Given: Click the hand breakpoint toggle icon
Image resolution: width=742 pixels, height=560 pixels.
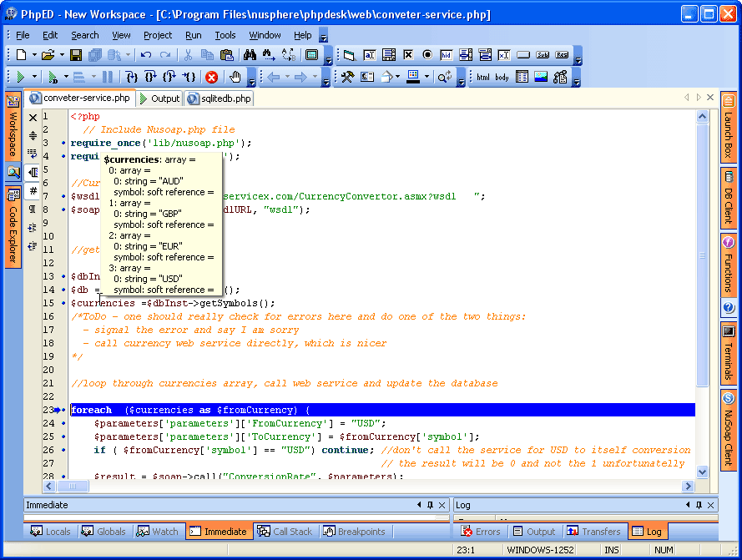Looking at the screenshot, I should tap(235, 77).
